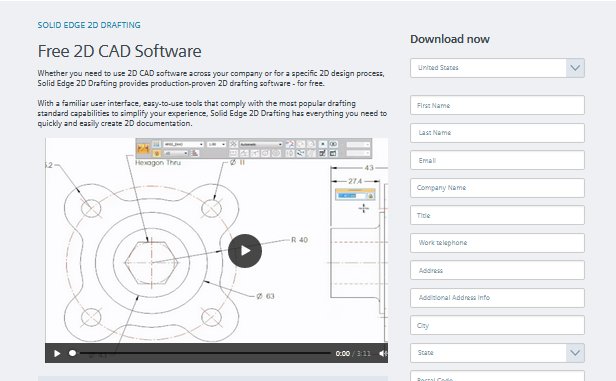This screenshot has width=616, height=381.
Task: Focus the Address input field
Action: point(497,270)
